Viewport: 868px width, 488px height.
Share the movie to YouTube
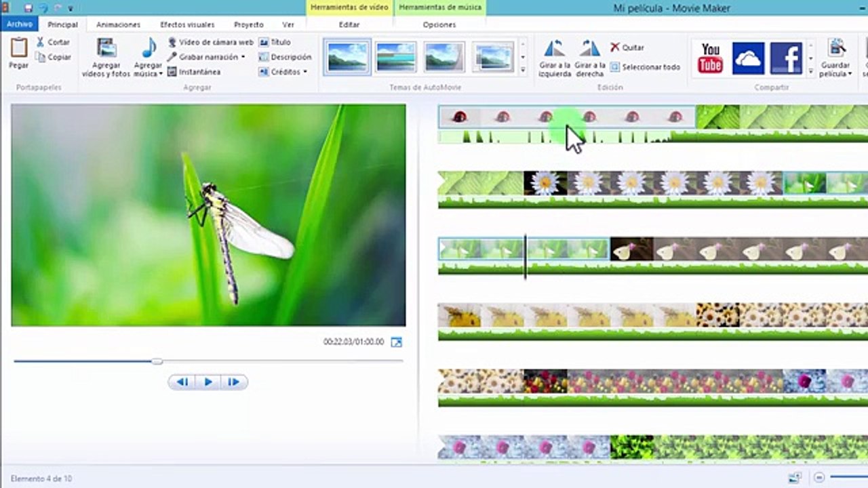coord(711,58)
